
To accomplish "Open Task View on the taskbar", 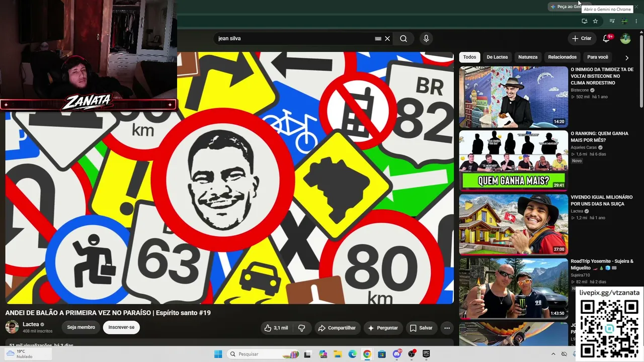I will 307,354.
